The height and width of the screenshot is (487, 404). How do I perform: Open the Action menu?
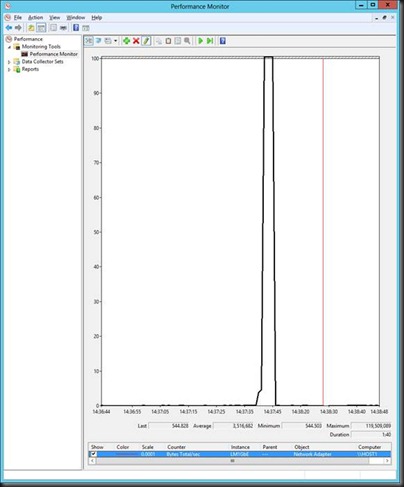tap(35, 17)
